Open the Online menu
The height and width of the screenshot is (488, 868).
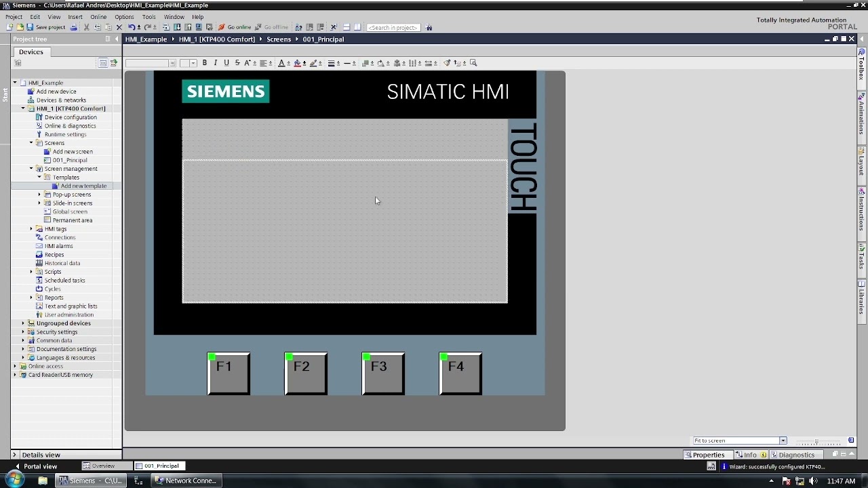(x=98, y=17)
